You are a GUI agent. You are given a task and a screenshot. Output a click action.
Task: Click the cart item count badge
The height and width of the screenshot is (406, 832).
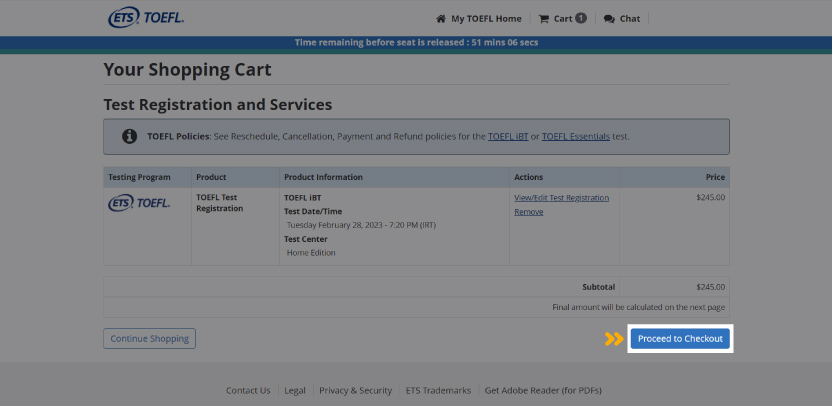coord(581,18)
